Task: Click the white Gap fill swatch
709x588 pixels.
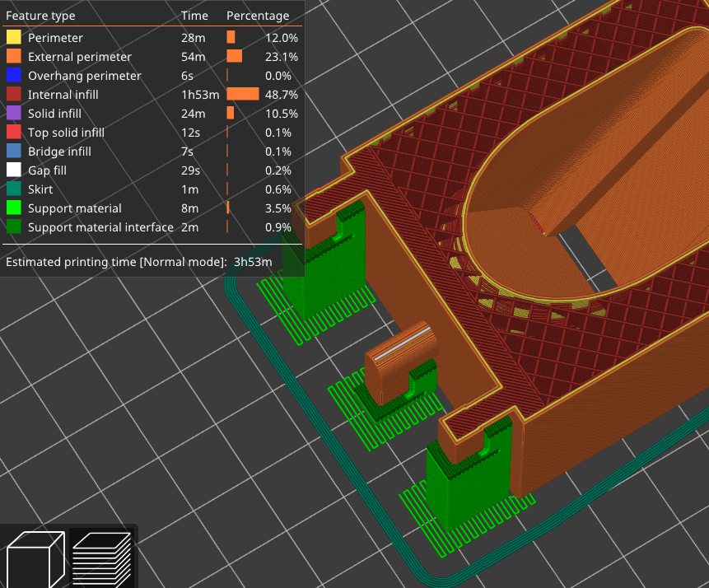Action: (x=13, y=170)
